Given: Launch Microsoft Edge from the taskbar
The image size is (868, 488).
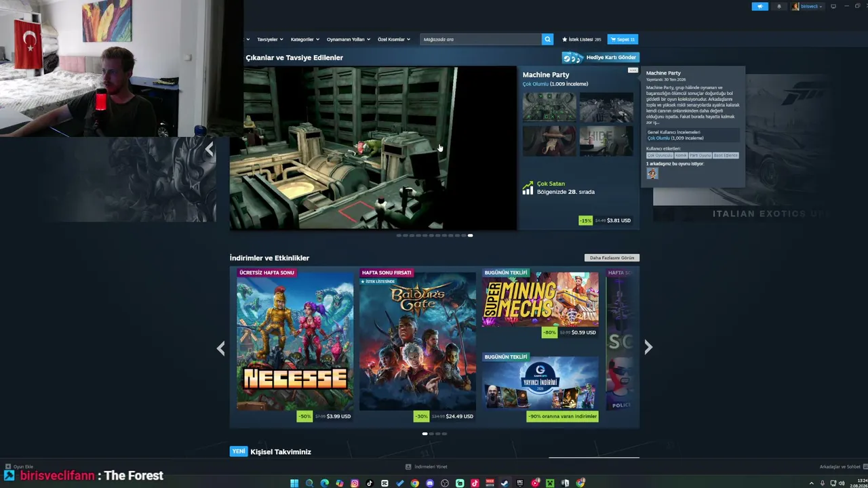Looking at the screenshot, I should tap(324, 483).
